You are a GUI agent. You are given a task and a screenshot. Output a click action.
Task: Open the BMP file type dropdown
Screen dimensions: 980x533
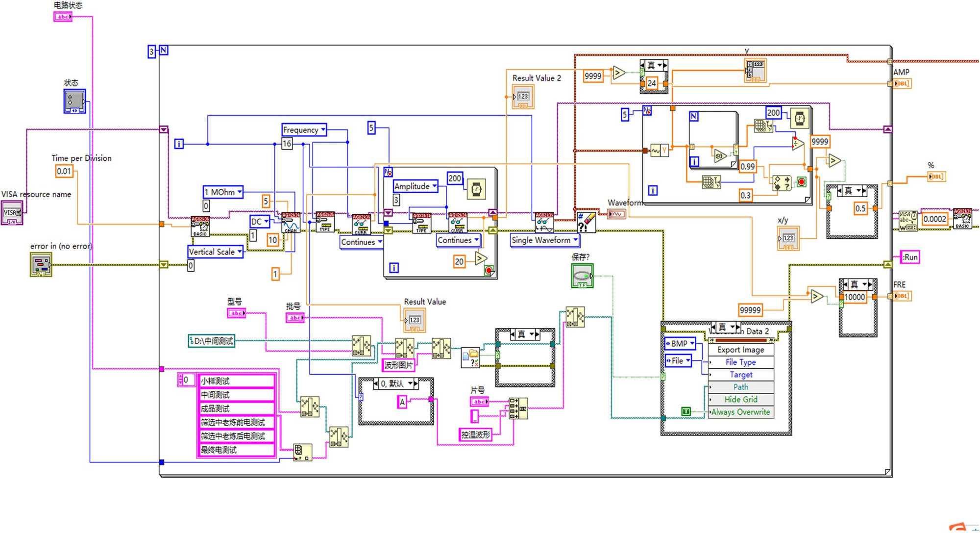[692, 344]
